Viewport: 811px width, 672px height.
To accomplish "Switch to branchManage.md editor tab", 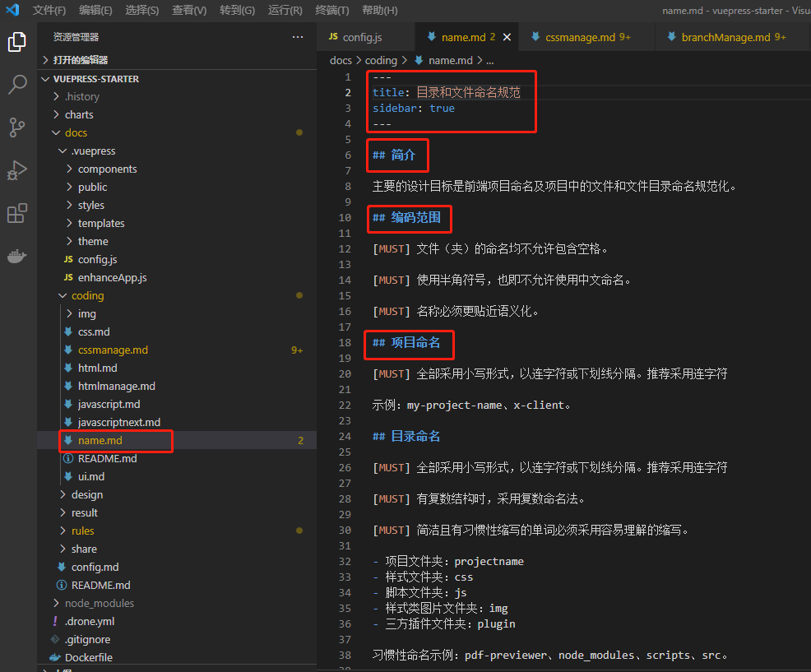I will pyautogui.click(x=734, y=37).
